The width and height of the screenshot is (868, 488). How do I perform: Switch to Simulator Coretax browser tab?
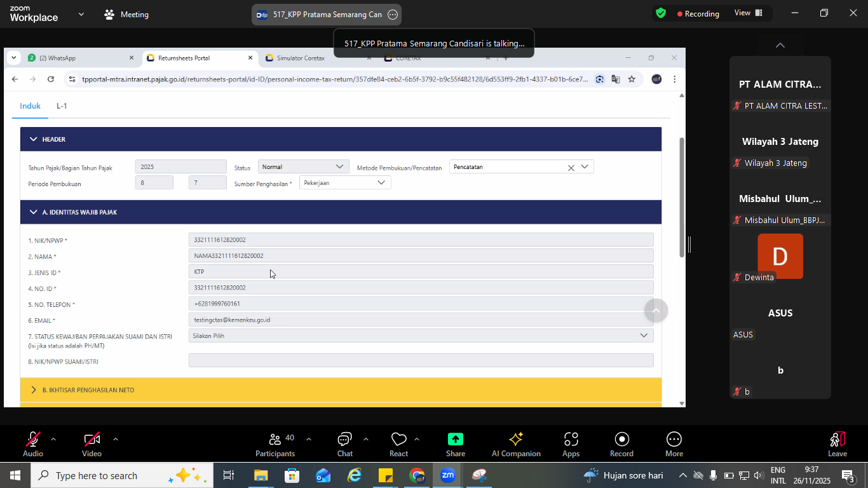coord(301,58)
